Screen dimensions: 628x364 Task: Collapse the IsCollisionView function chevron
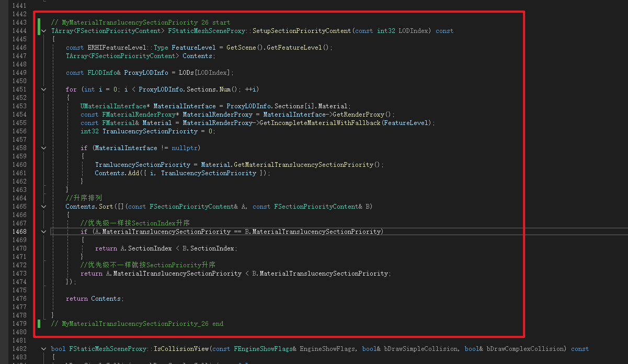click(44, 349)
